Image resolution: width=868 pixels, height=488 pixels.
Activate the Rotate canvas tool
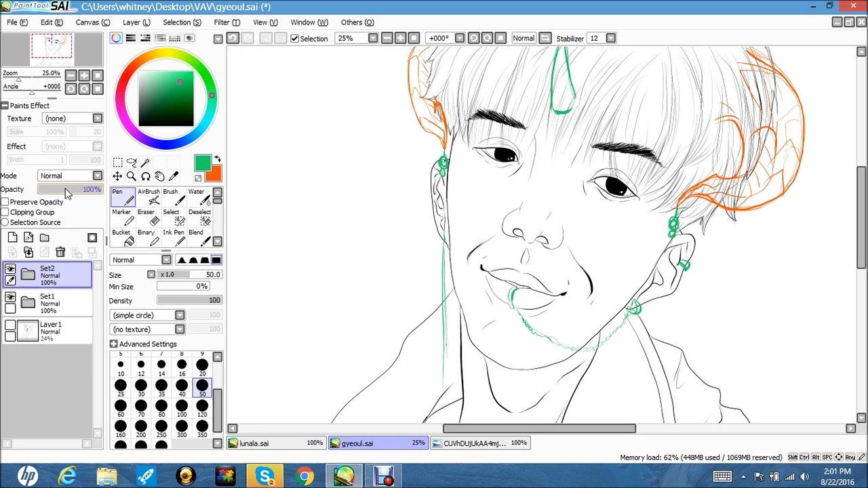pos(145,176)
